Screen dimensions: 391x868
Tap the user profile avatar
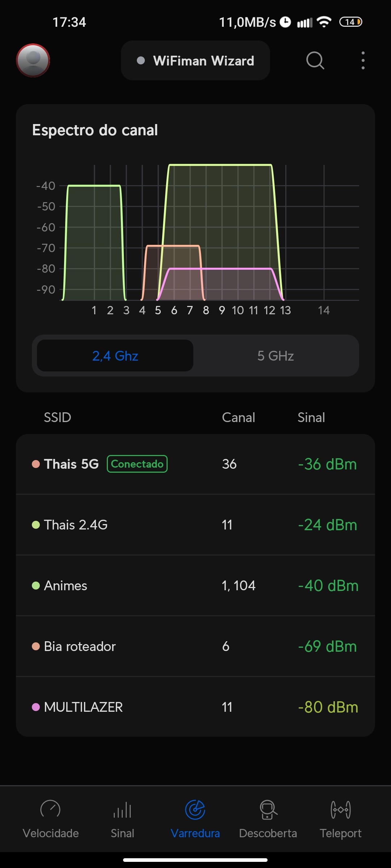33,60
